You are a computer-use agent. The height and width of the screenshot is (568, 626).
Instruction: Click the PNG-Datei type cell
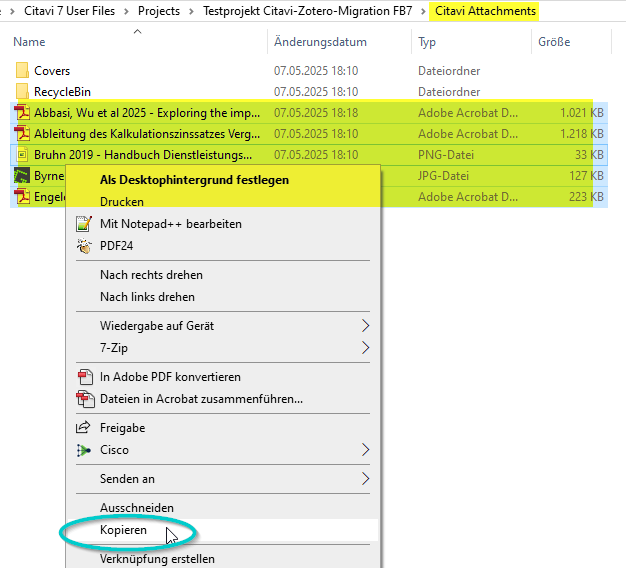pyautogui.click(x=446, y=154)
